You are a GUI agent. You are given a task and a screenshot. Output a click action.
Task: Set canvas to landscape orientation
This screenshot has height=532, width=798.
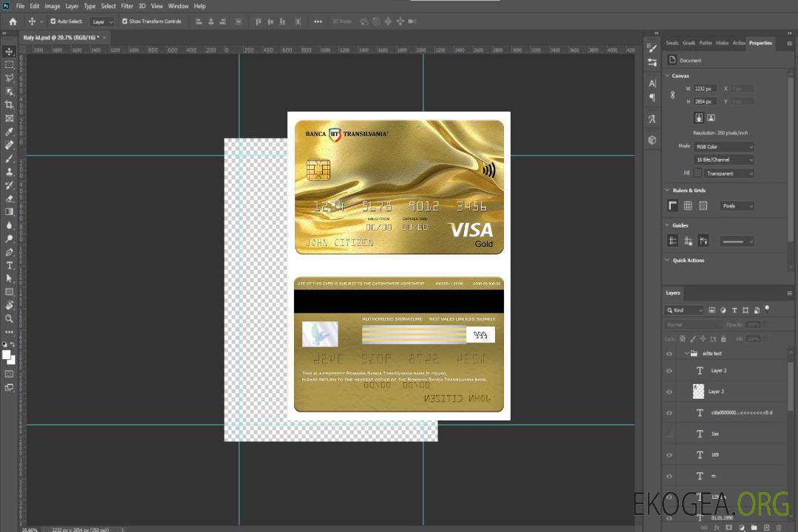pyautogui.click(x=711, y=118)
